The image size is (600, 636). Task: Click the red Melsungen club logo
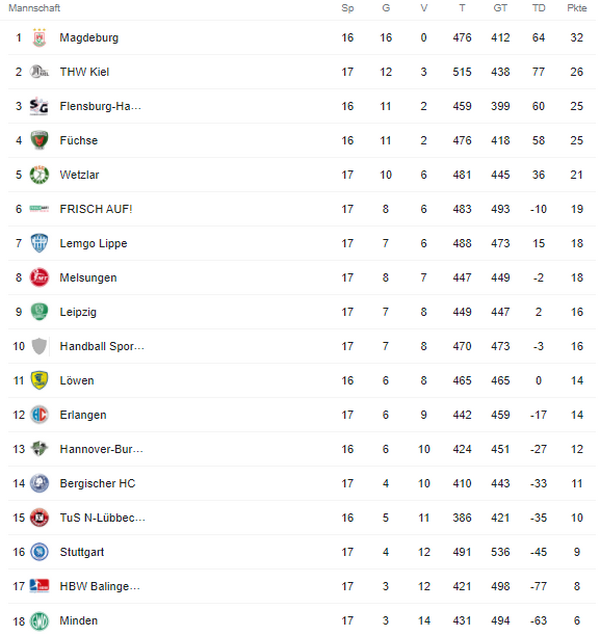tap(39, 278)
